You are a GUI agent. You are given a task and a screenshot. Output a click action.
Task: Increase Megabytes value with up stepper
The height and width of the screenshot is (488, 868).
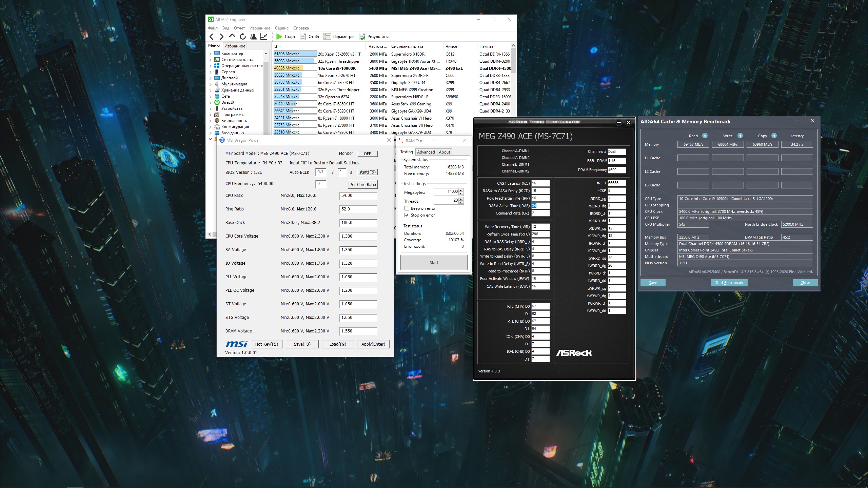point(461,190)
